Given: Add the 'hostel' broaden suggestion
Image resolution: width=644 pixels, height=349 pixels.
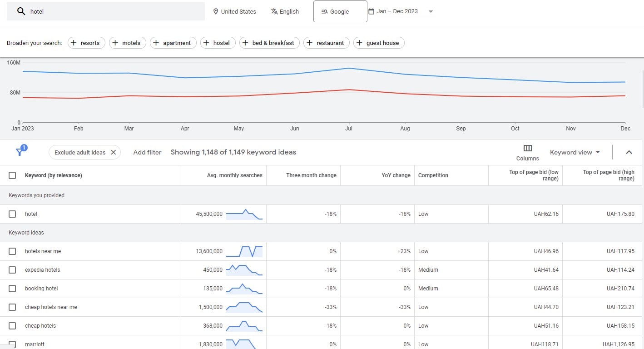Looking at the screenshot, I should (x=218, y=43).
